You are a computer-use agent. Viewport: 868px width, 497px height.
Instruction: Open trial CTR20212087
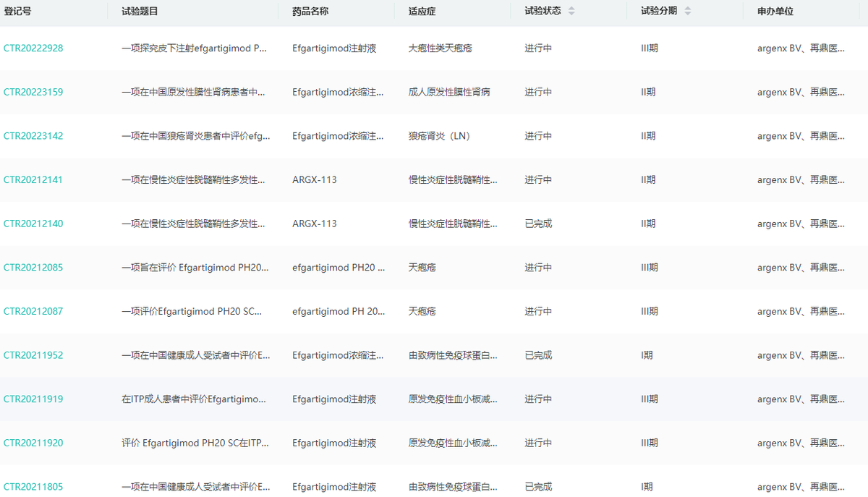(33, 311)
